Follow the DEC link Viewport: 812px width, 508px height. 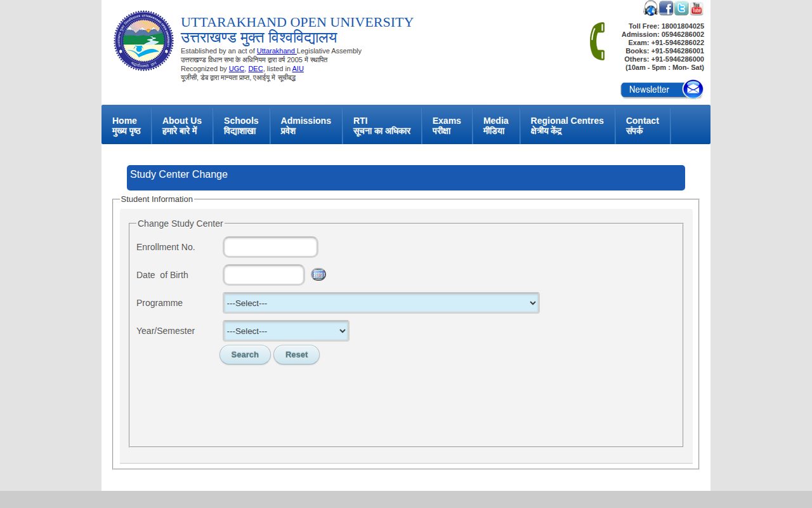point(256,69)
